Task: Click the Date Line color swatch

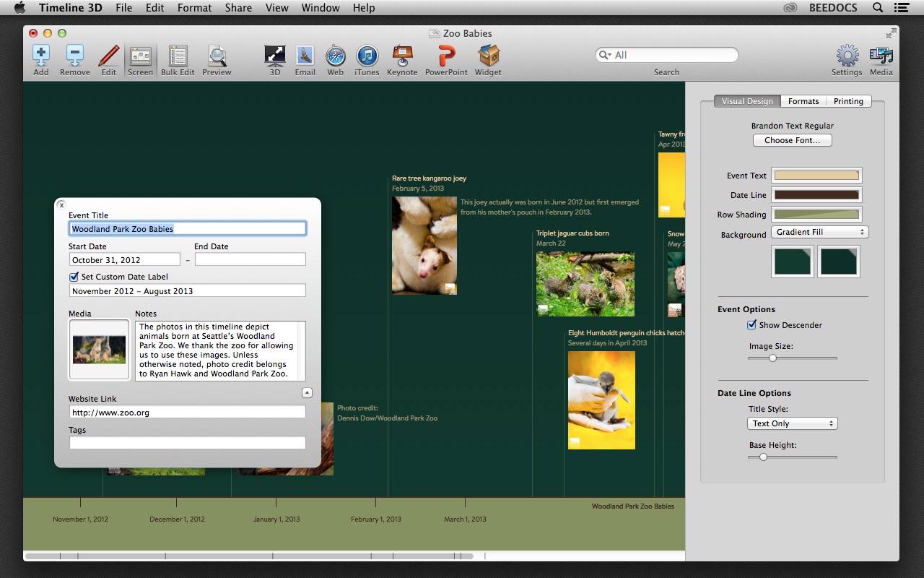Action: pos(816,195)
